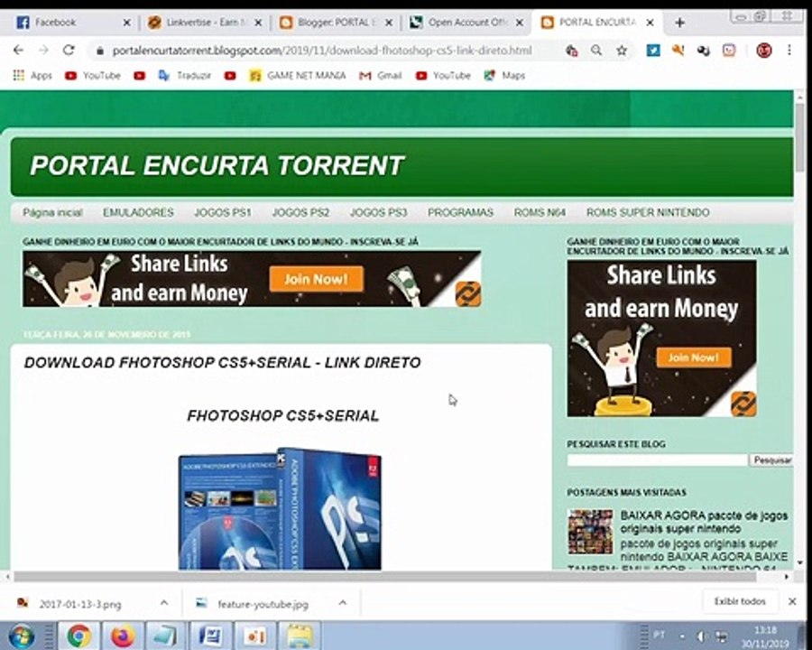Click the address bar URL
This screenshot has width=812, height=650.
click(321, 51)
